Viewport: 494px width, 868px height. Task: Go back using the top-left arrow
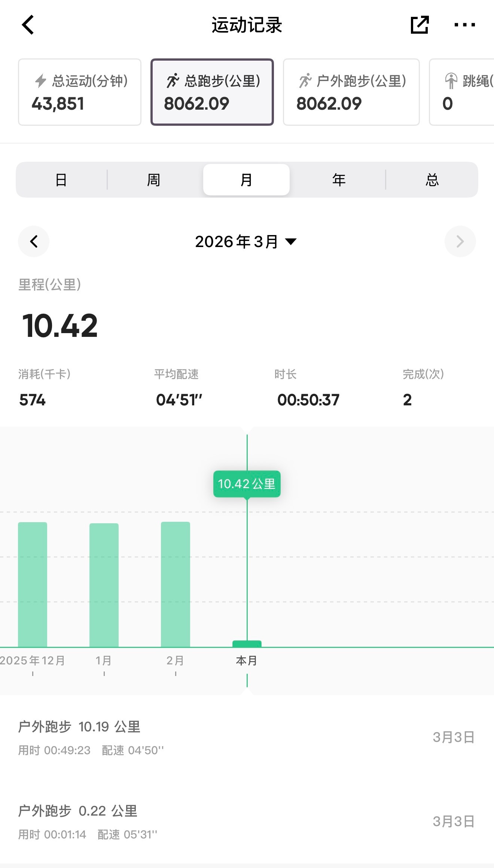pos(28,25)
